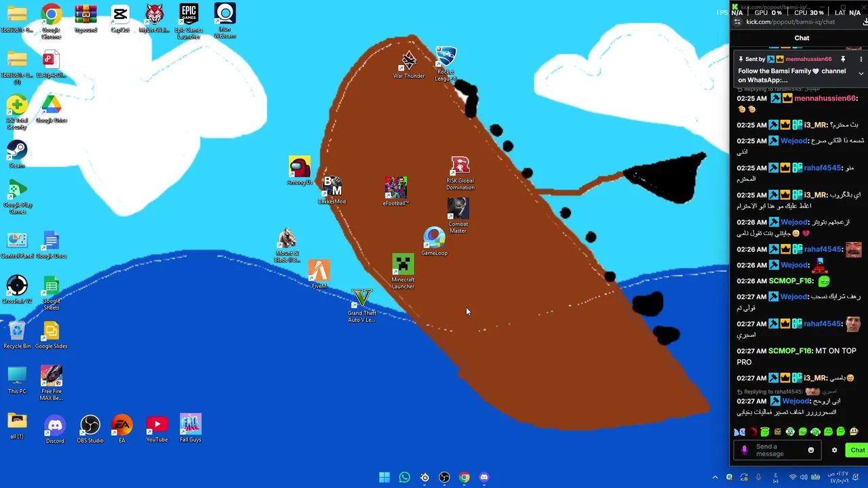
Task: Open BakkesMod desktop shortcut
Action: click(332, 190)
